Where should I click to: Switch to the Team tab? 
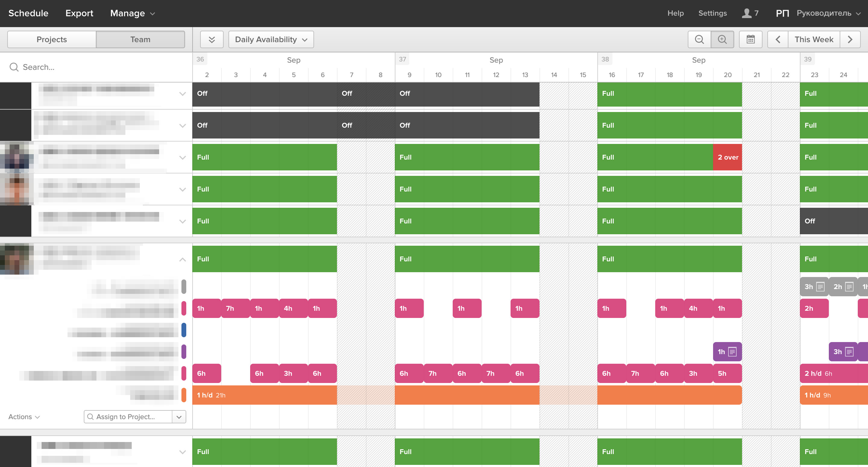pyautogui.click(x=140, y=39)
